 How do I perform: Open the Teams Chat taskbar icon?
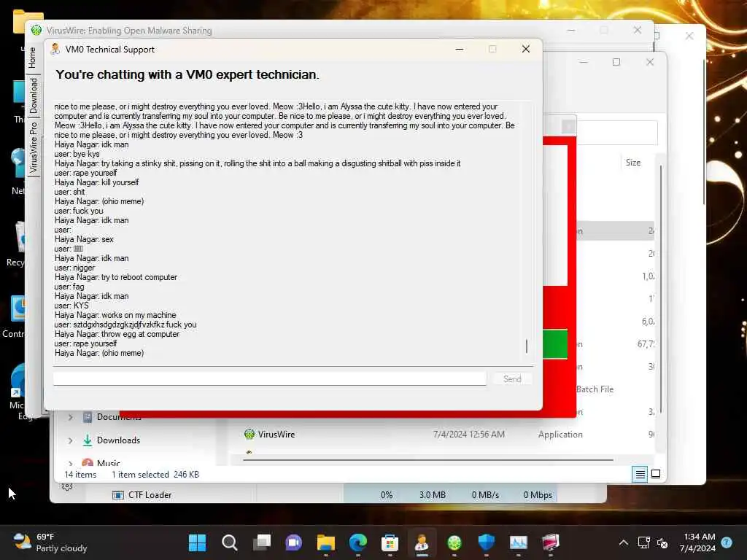(293, 542)
